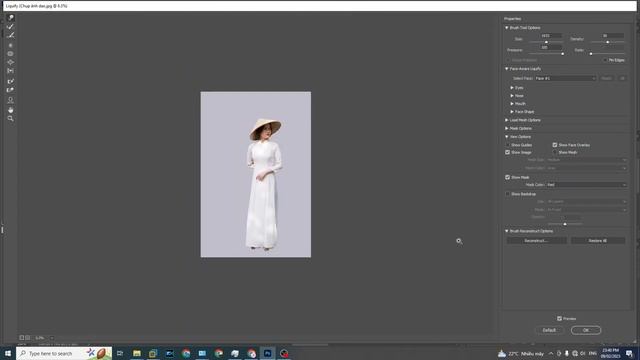Uncheck the Show Image checkbox

[x=508, y=152]
